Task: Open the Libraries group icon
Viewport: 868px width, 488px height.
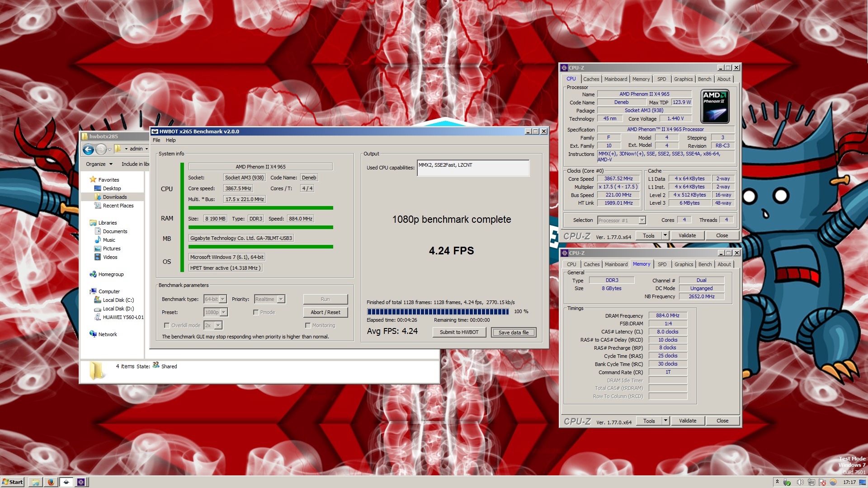Action: (x=93, y=222)
